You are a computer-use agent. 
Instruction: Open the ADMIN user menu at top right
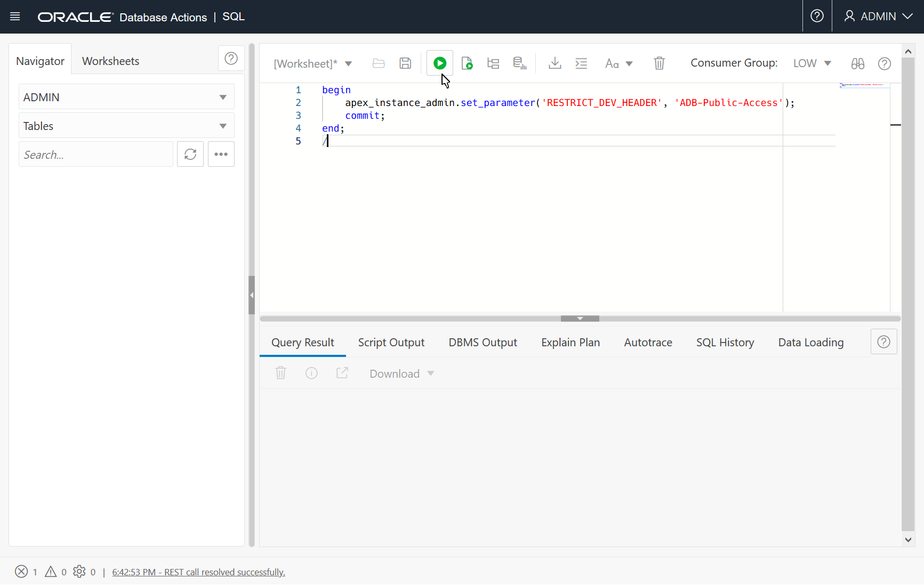[878, 16]
